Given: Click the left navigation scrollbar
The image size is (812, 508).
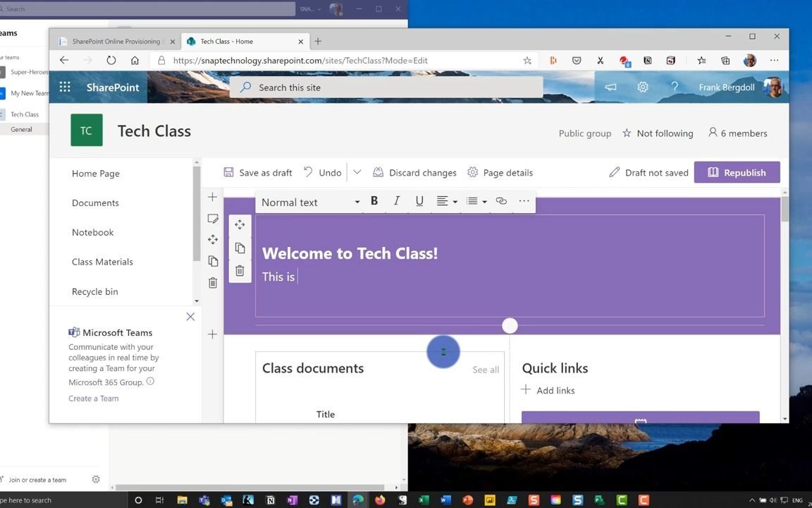Looking at the screenshot, I should (196, 214).
